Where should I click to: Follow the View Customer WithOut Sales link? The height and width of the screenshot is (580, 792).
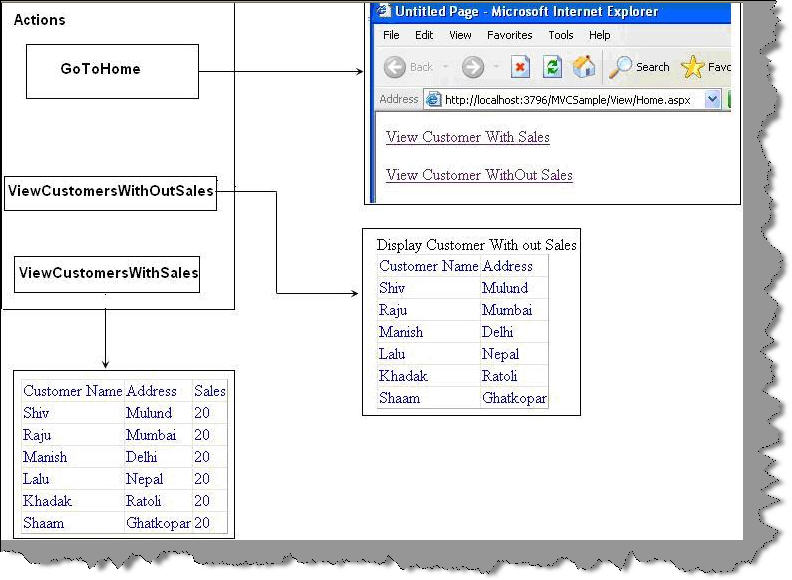tap(479, 175)
